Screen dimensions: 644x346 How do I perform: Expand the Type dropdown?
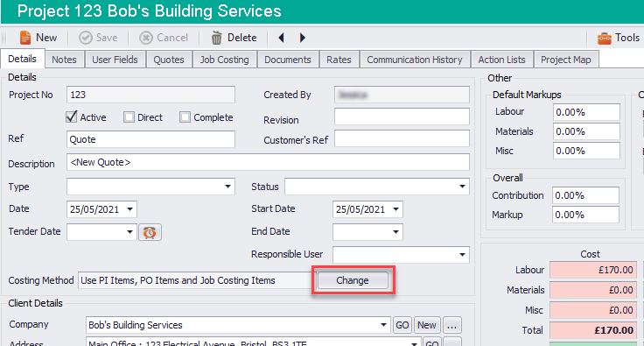227,187
